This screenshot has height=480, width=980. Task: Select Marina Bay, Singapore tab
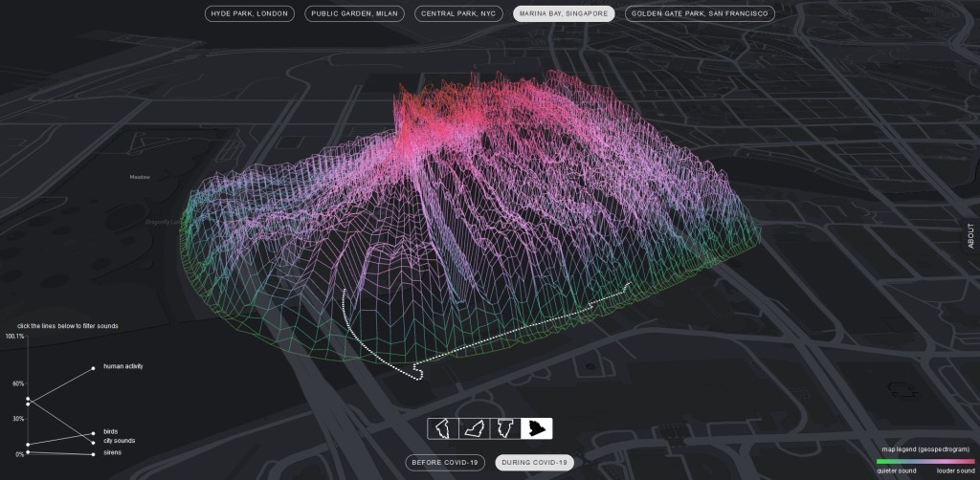point(564,14)
